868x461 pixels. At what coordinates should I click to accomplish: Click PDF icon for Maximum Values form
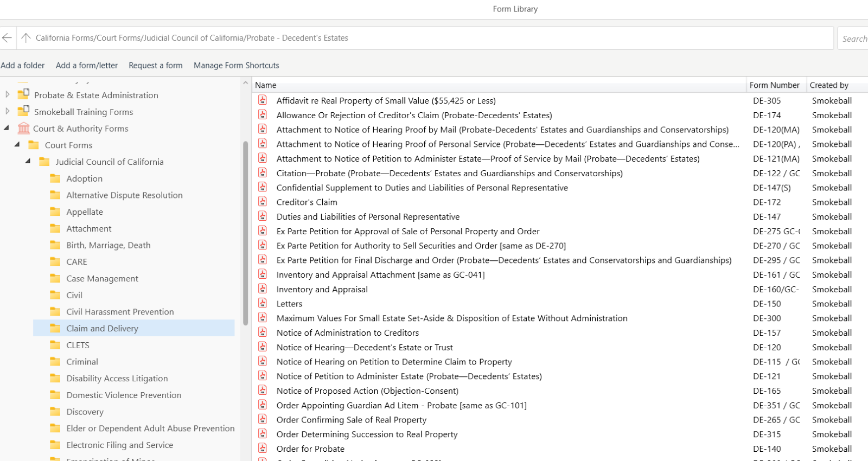coord(263,317)
